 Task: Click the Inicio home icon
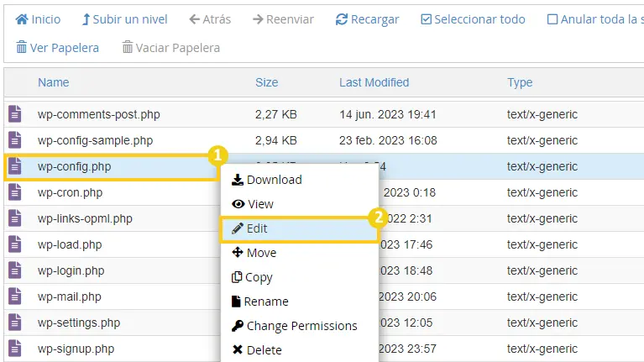tap(22, 19)
